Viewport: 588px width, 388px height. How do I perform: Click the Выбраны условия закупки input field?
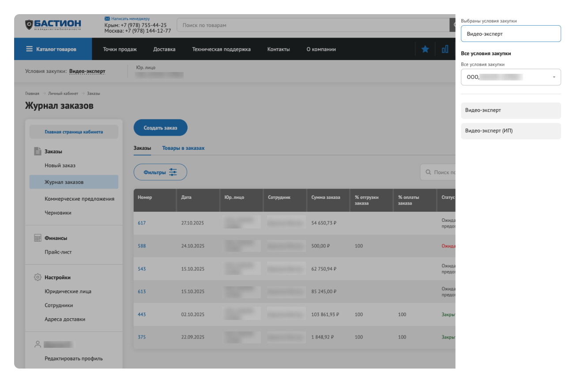pyautogui.click(x=510, y=34)
